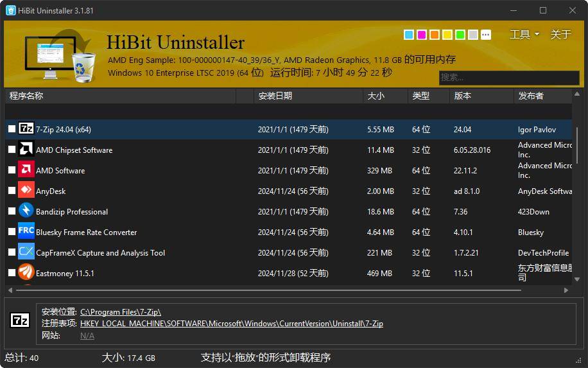Sort by 大小 column header
The width and height of the screenshot is (588, 368).
pos(385,96)
